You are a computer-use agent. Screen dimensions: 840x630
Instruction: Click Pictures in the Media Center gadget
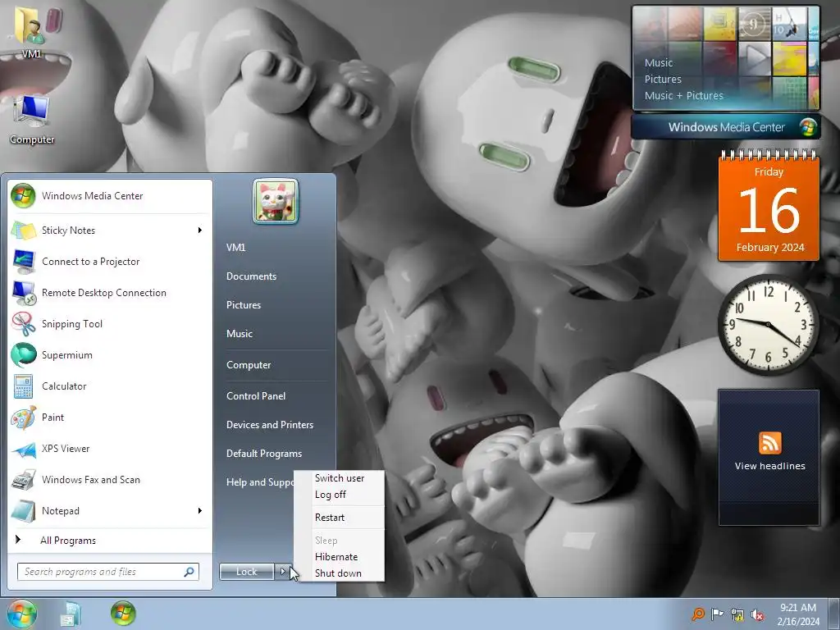(663, 80)
